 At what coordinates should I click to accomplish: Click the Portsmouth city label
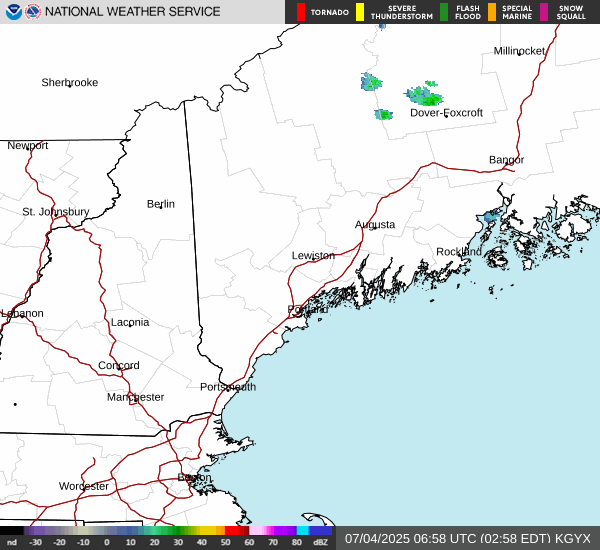[228, 387]
